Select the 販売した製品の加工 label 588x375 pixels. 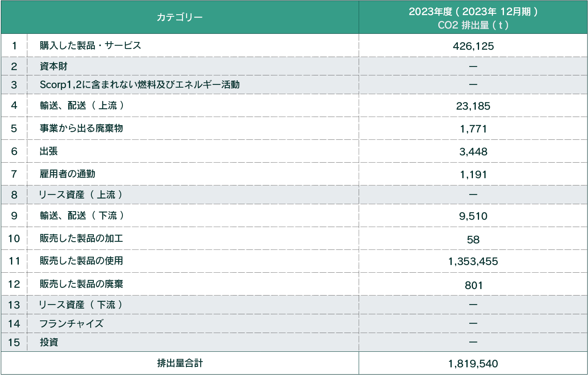tap(81, 238)
